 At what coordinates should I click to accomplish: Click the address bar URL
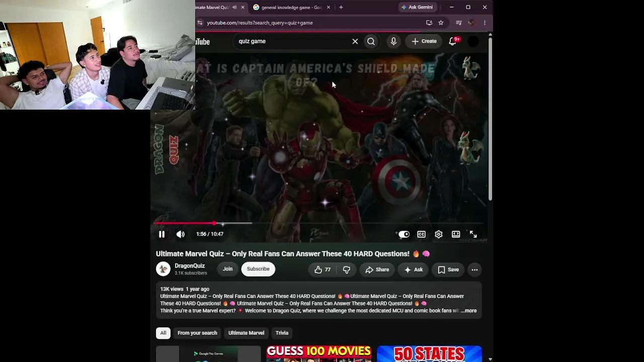[260, 23]
